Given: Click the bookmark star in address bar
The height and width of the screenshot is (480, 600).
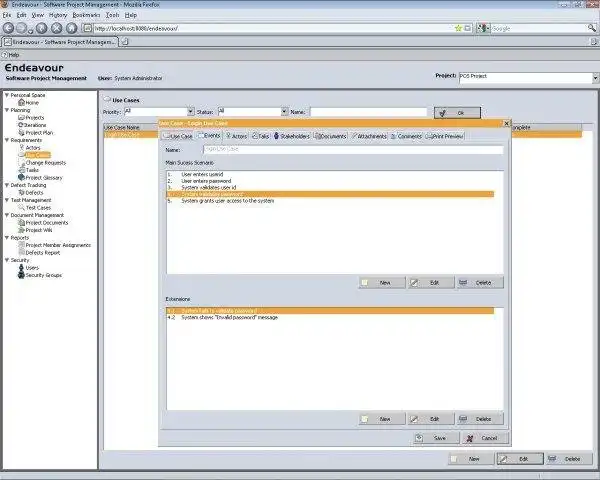Looking at the screenshot, I should click(x=458, y=28).
